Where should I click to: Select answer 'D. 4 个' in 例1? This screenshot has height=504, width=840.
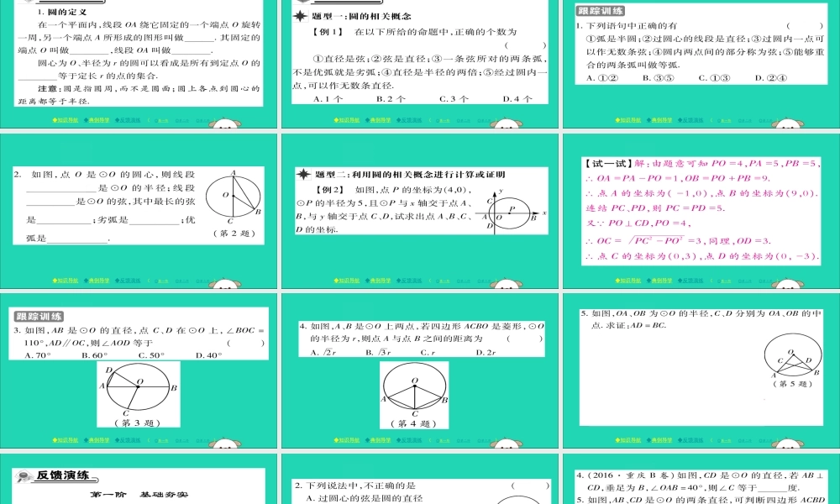(x=517, y=98)
